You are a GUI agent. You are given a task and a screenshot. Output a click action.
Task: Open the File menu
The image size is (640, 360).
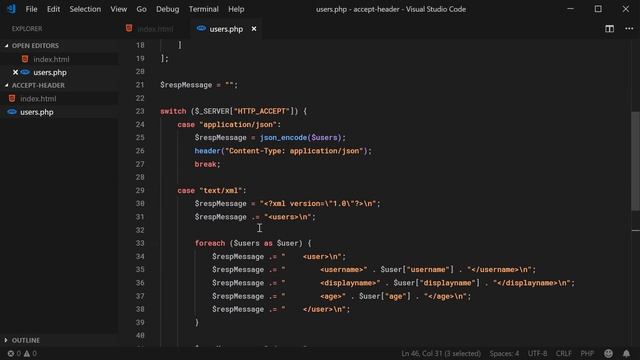(31, 9)
